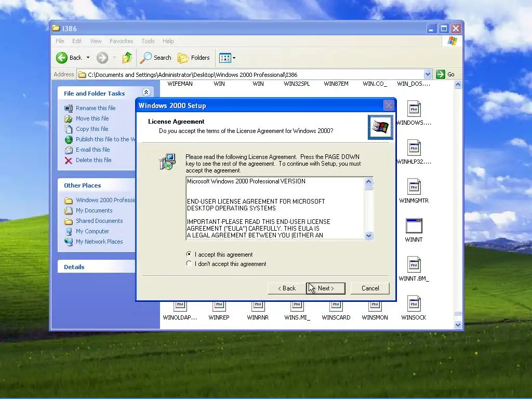Select the WINSMON file icon

375,307
